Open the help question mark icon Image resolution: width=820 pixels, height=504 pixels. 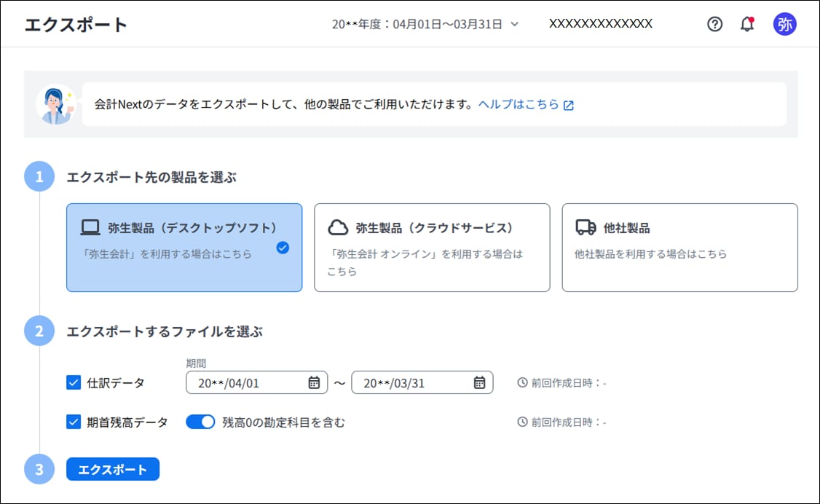coord(714,24)
